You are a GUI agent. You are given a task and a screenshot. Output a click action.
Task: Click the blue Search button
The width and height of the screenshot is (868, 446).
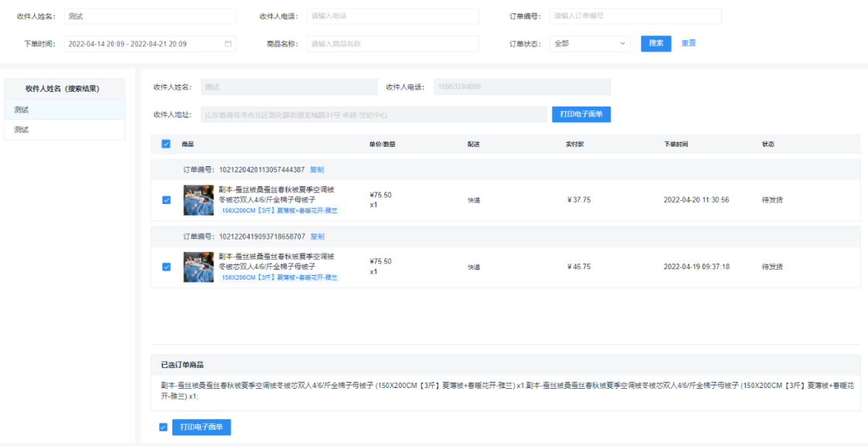(655, 43)
